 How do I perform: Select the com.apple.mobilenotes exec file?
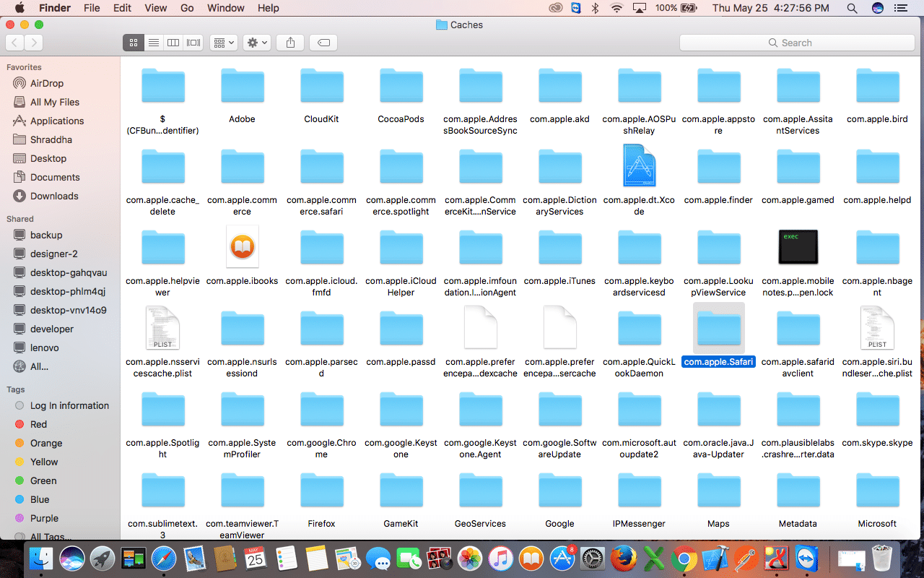tap(798, 246)
